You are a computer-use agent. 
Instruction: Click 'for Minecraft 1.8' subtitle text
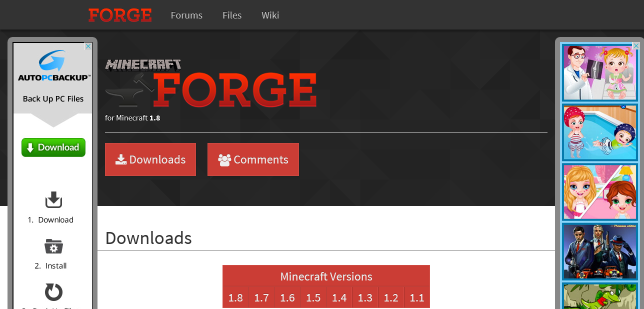(132, 118)
